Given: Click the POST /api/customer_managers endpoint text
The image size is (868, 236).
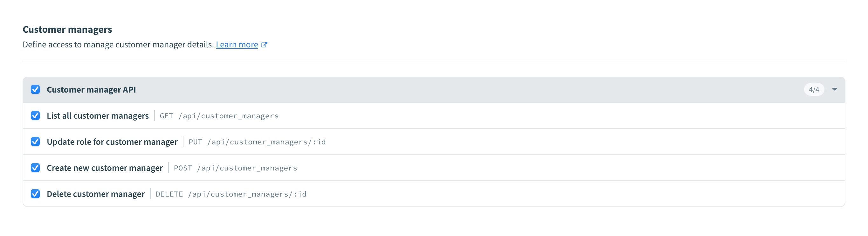Looking at the screenshot, I should [235, 168].
